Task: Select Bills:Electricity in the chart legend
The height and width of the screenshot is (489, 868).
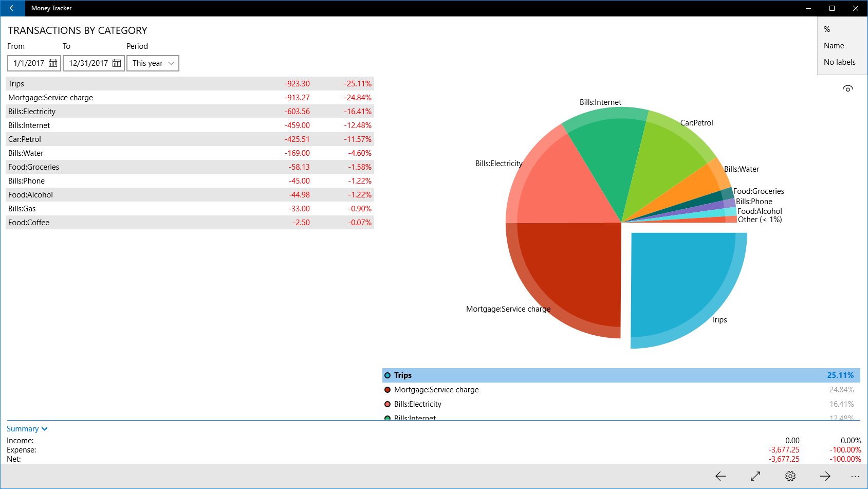Action: click(621, 404)
